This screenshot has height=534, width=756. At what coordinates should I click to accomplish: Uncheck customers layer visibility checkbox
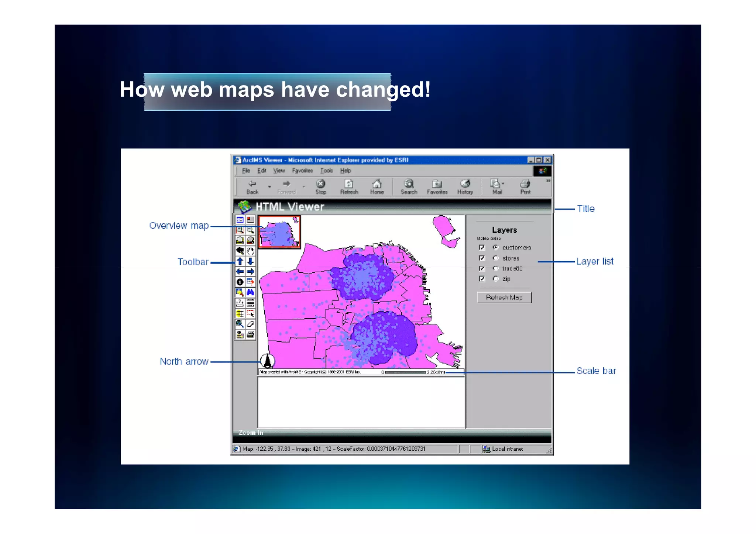coord(482,248)
